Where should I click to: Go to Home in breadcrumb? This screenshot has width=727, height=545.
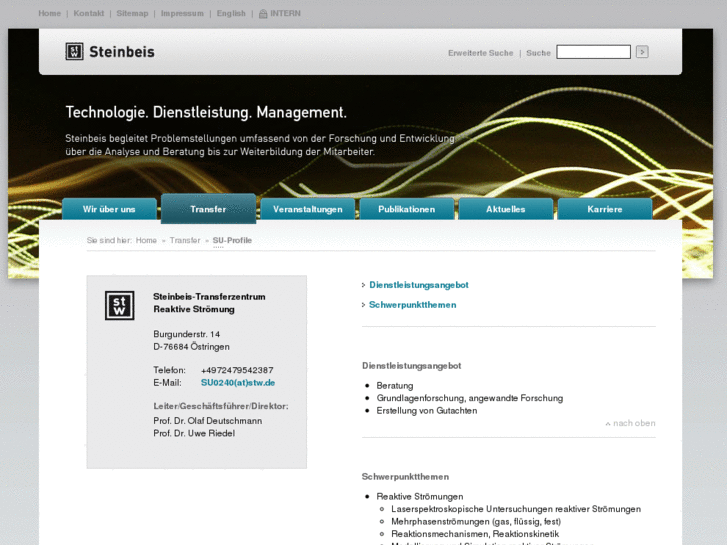pyautogui.click(x=146, y=240)
